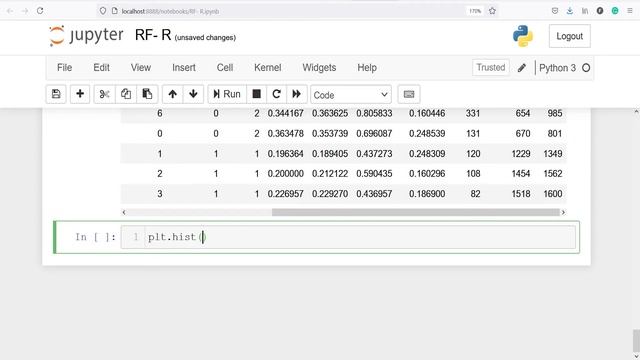Go forward in the browser

pyautogui.click(x=25, y=11)
